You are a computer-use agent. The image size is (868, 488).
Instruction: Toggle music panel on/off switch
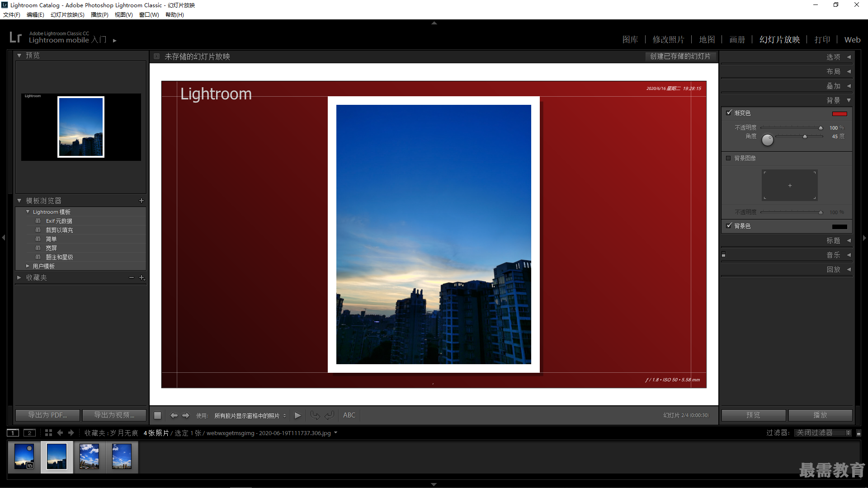pos(723,255)
